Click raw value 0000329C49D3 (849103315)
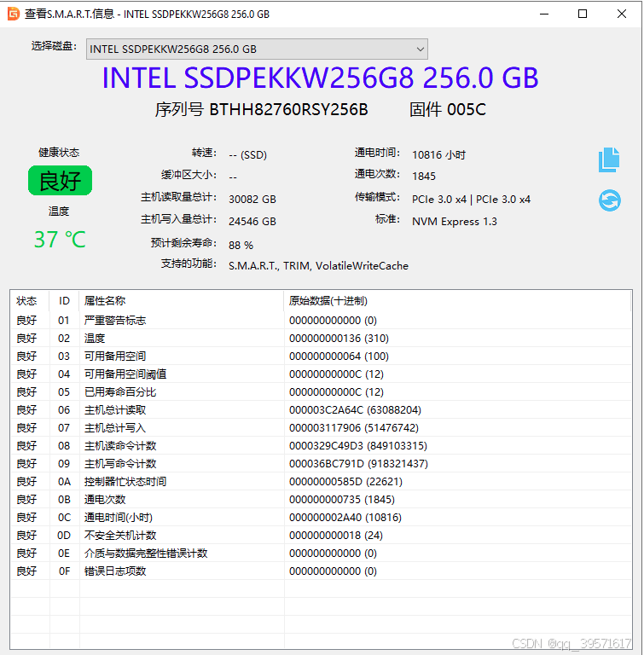The height and width of the screenshot is (655, 644). pos(357,446)
